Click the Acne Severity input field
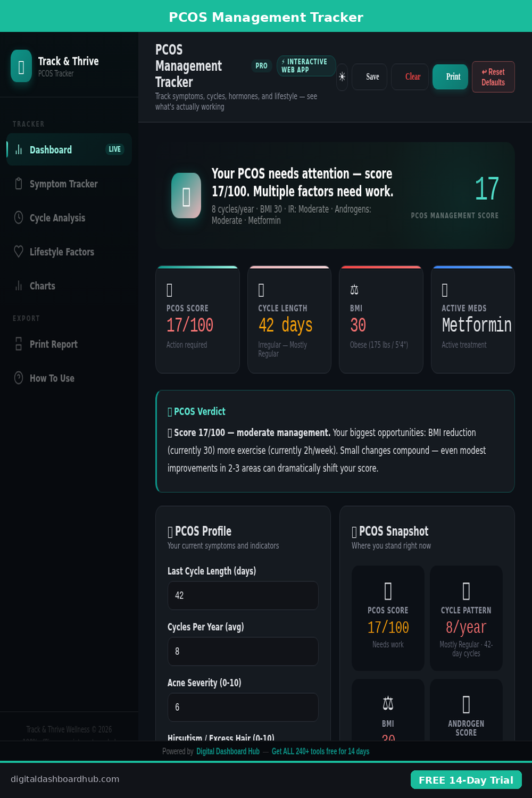This screenshot has width=532, height=798. point(243,707)
